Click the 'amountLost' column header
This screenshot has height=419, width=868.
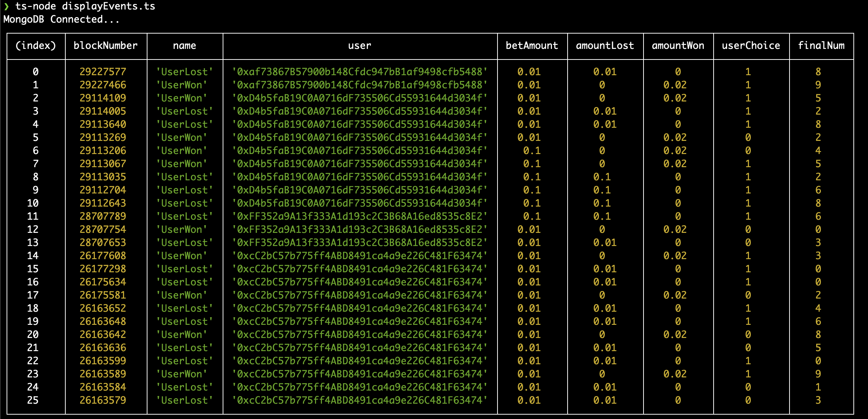605,46
